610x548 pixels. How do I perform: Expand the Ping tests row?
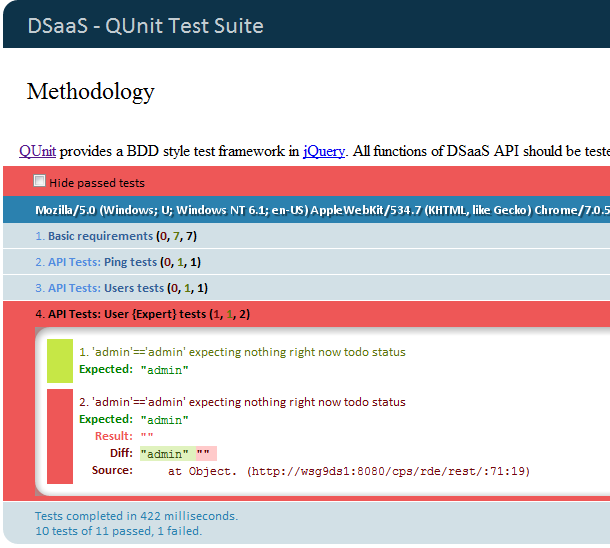pos(118,262)
